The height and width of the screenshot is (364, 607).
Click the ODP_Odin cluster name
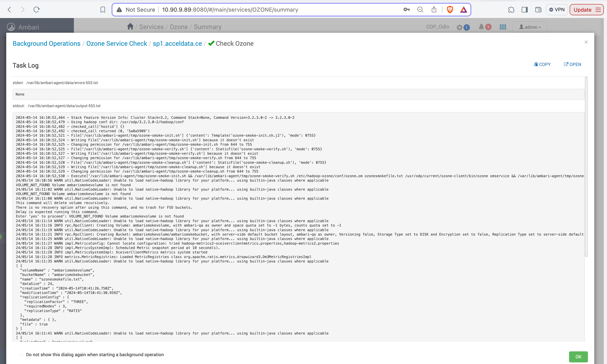pos(437,27)
